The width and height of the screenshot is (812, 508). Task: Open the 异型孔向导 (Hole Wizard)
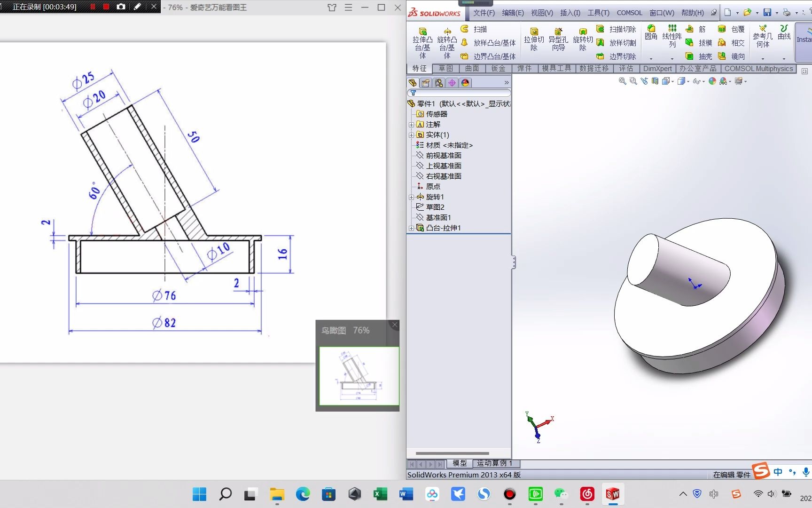pos(558,41)
